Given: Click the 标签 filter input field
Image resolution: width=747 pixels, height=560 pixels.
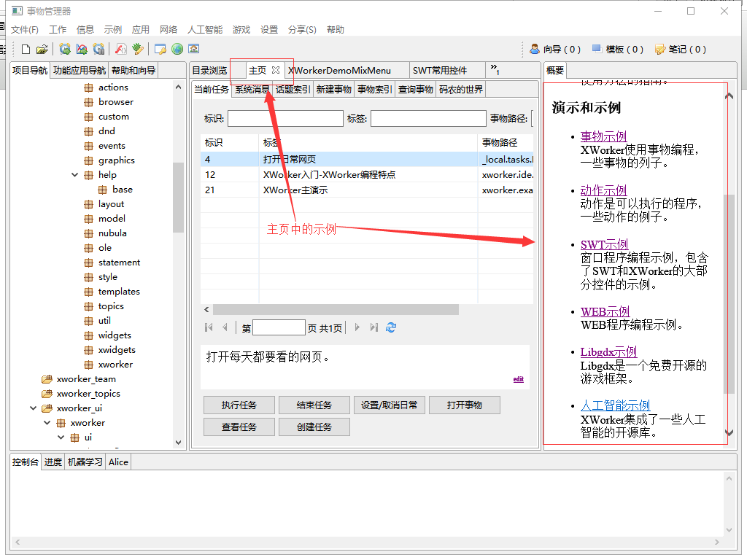Looking at the screenshot, I should tap(428, 119).
